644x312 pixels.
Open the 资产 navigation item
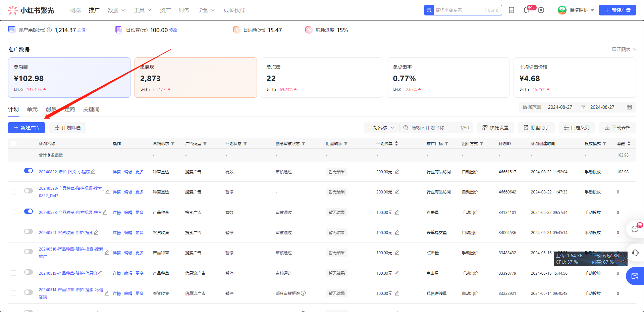pos(165,10)
